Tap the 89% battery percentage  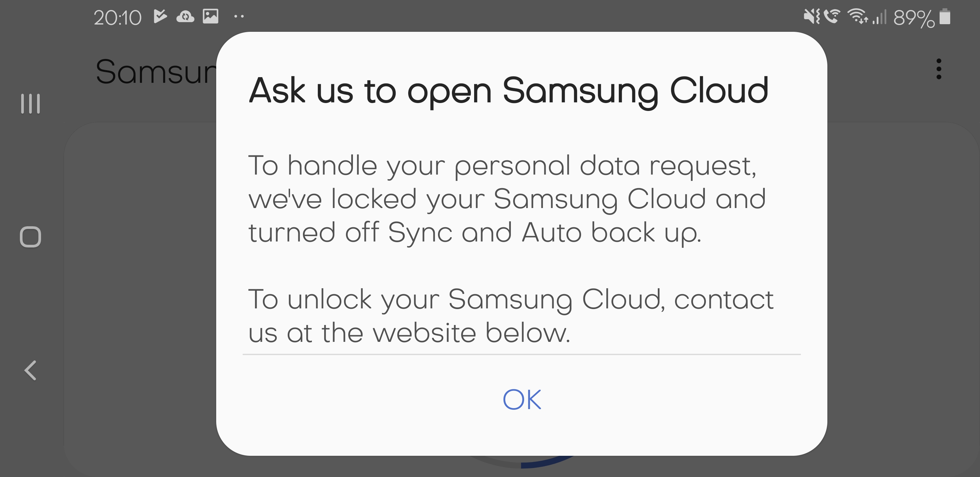(913, 18)
